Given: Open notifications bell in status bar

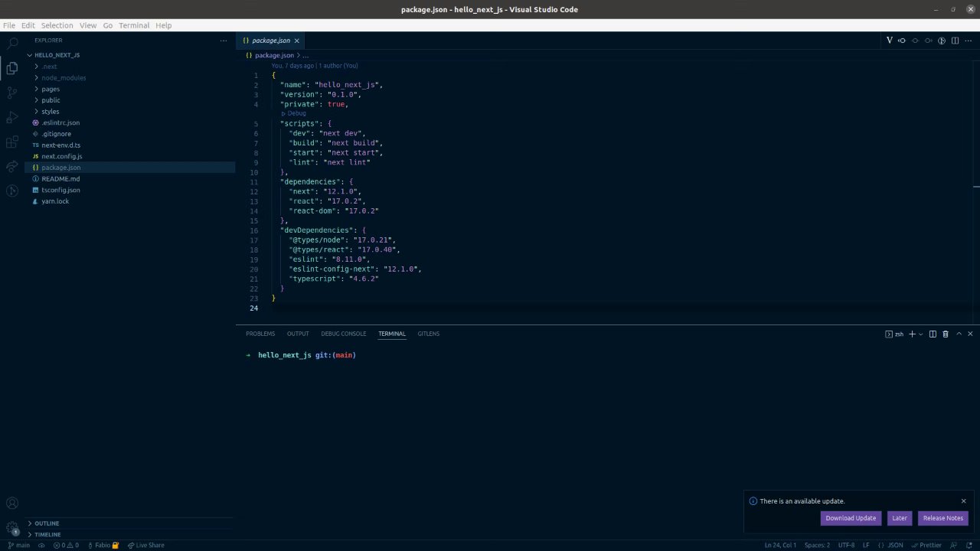Looking at the screenshot, I should (969, 546).
